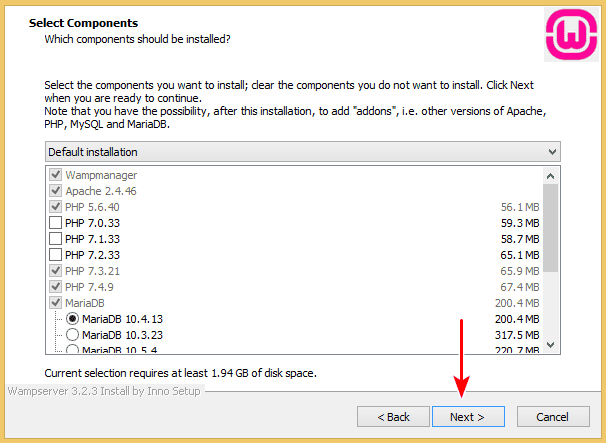The width and height of the screenshot is (606, 443).
Task: Toggle the PHP 5.6.40 checkbox
Action: point(55,206)
